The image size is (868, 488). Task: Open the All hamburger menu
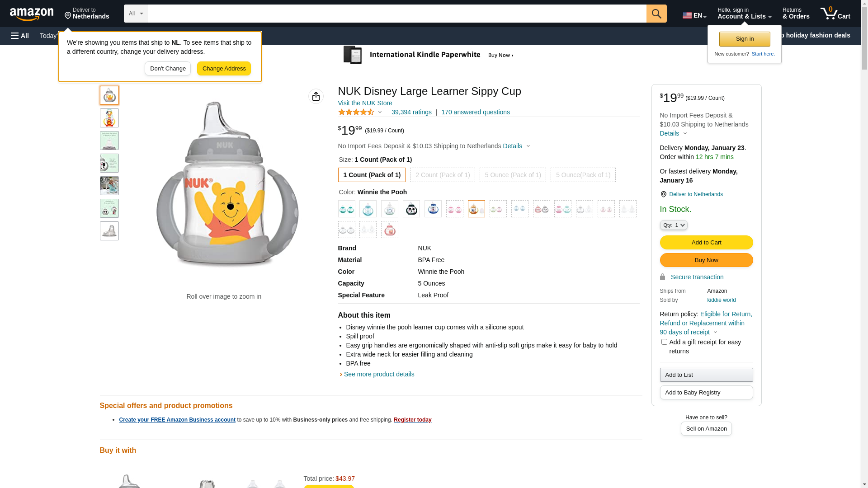point(20,36)
